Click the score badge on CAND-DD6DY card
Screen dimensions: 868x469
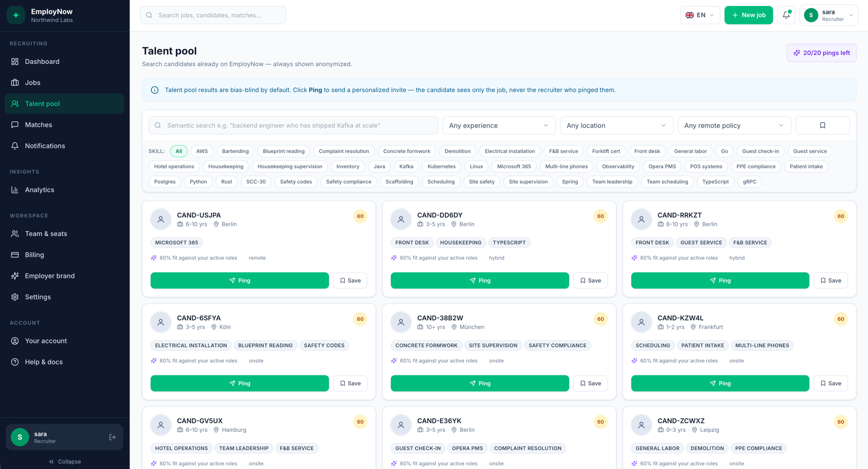click(601, 216)
